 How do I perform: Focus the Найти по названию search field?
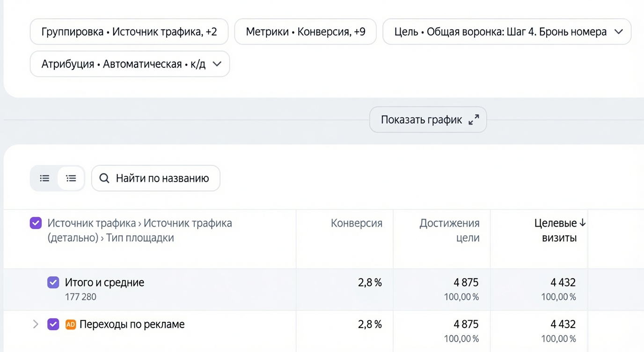[x=156, y=178]
